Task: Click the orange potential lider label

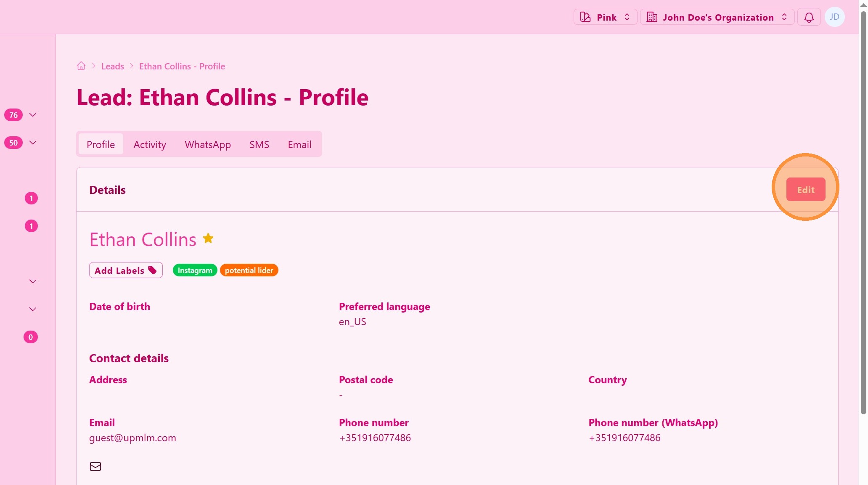Action: [x=249, y=270]
